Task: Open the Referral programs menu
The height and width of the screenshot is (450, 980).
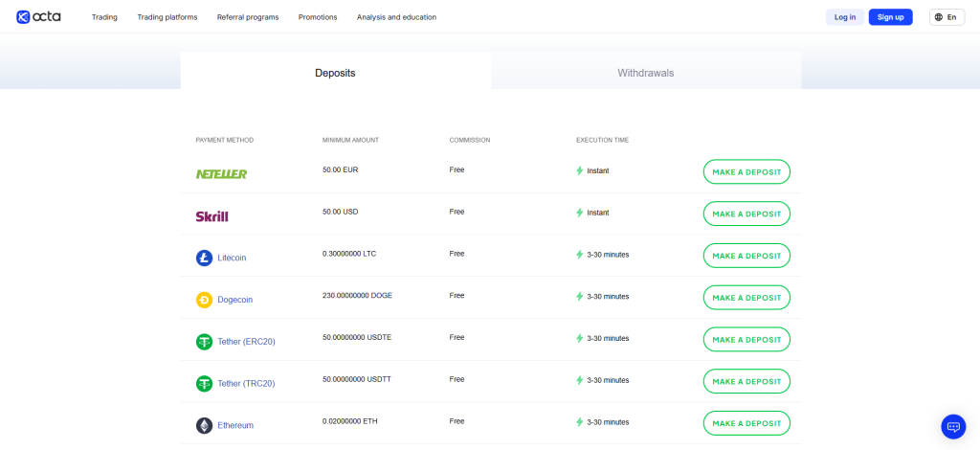Action: (x=248, y=17)
